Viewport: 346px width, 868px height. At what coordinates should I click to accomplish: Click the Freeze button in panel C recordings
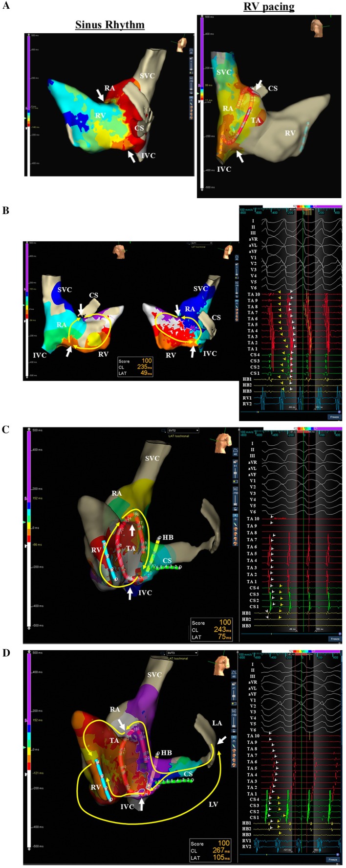pyautogui.click(x=334, y=639)
